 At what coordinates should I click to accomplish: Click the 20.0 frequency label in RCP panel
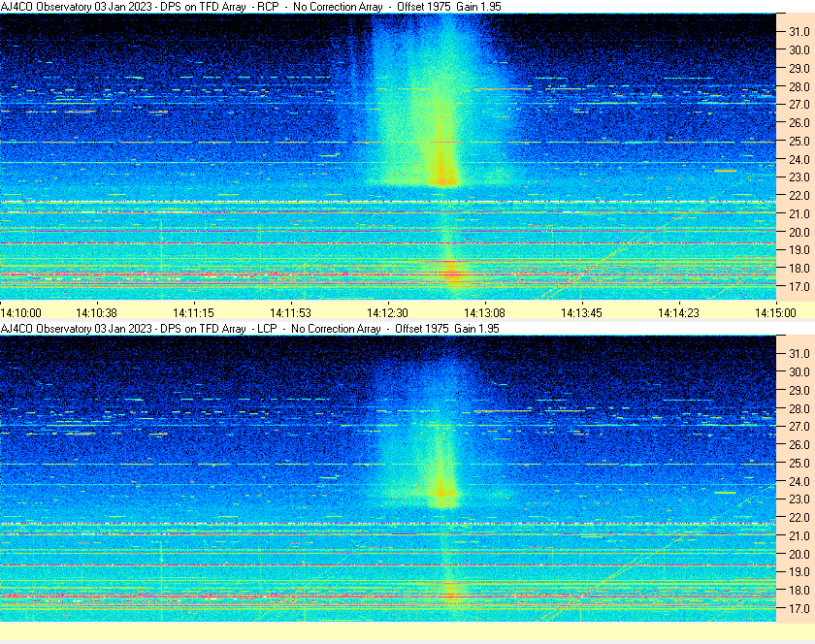[799, 232]
